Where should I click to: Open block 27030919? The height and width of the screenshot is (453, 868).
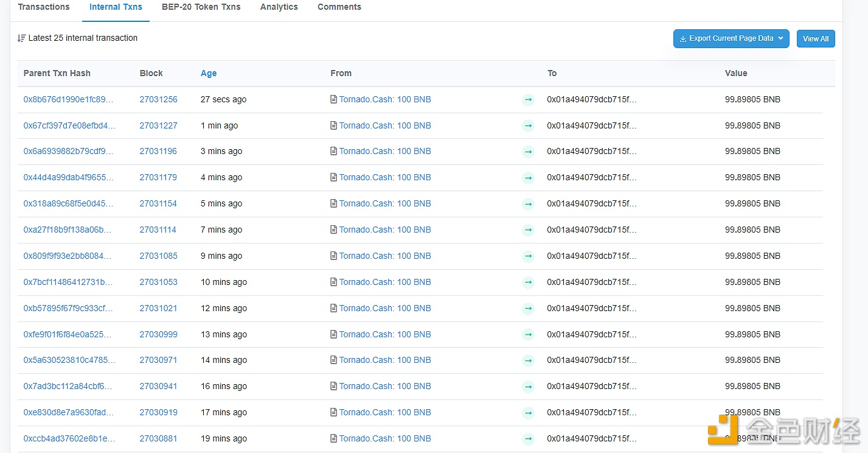coord(158,412)
